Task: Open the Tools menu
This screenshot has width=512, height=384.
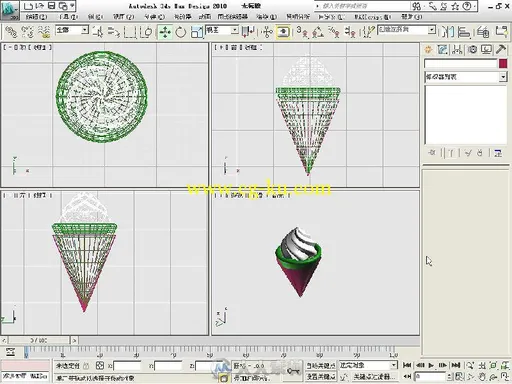Action: click(69, 16)
